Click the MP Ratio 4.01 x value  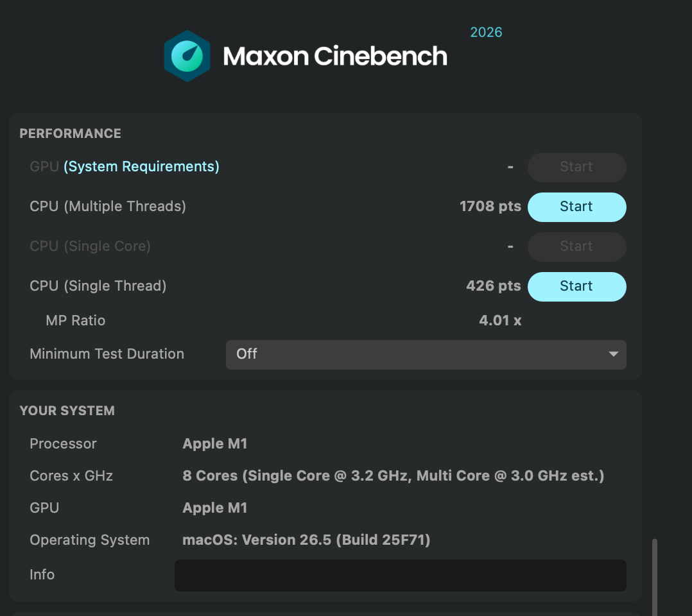pyautogui.click(x=500, y=320)
